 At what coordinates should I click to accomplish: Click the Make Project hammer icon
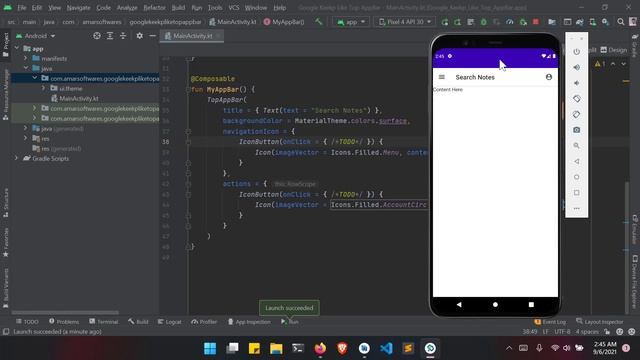point(318,22)
